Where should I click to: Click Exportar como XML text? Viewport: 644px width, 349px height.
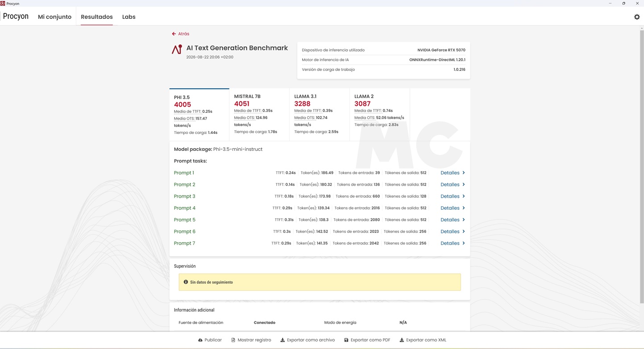[x=426, y=340]
